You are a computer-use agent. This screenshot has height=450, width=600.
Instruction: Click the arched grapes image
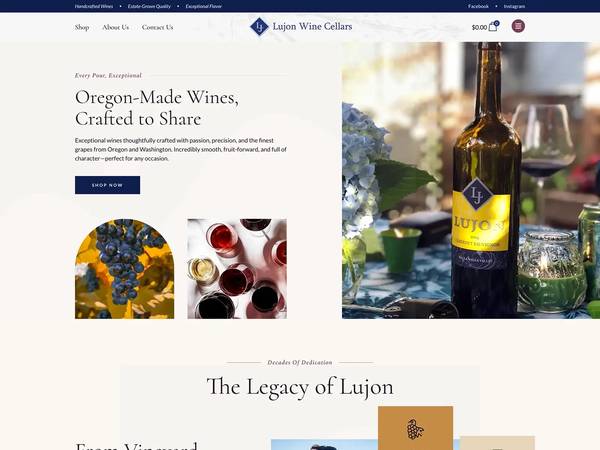124,269
